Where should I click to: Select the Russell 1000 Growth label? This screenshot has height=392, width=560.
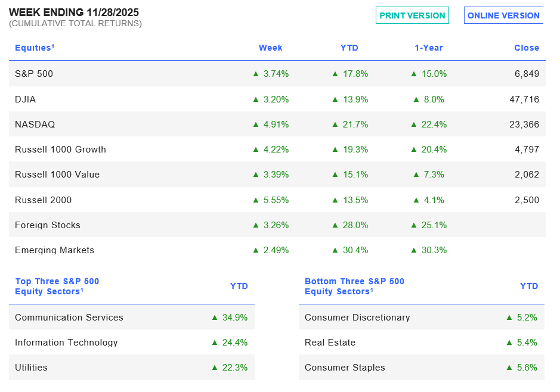pyautogui.click(x=60, y=150)
